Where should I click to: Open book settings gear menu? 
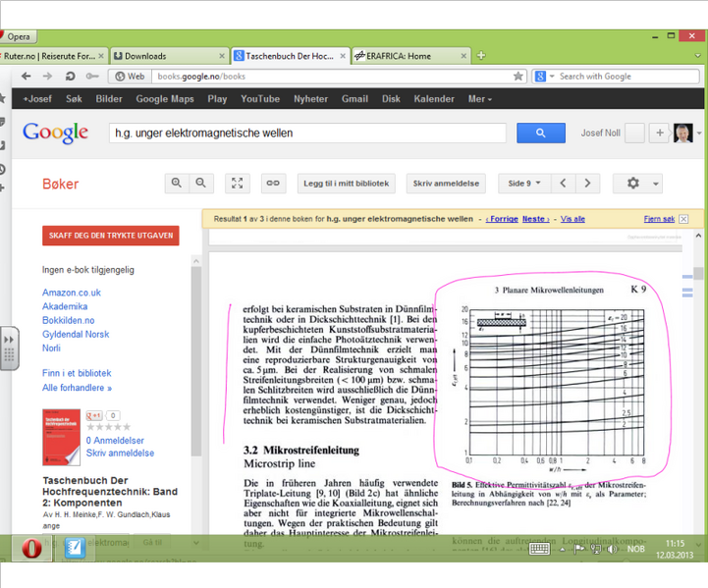(x=637, y=184)
